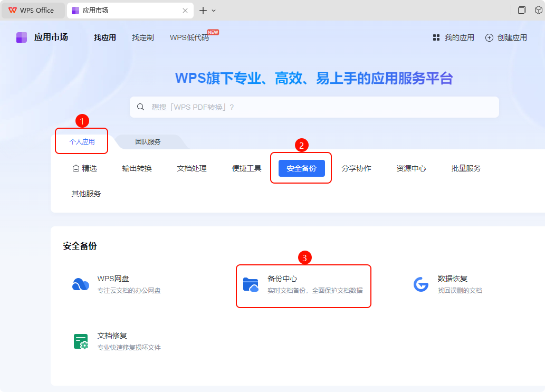
Task: Click the search magnifier icon
Action: click(x=141, y=107)
